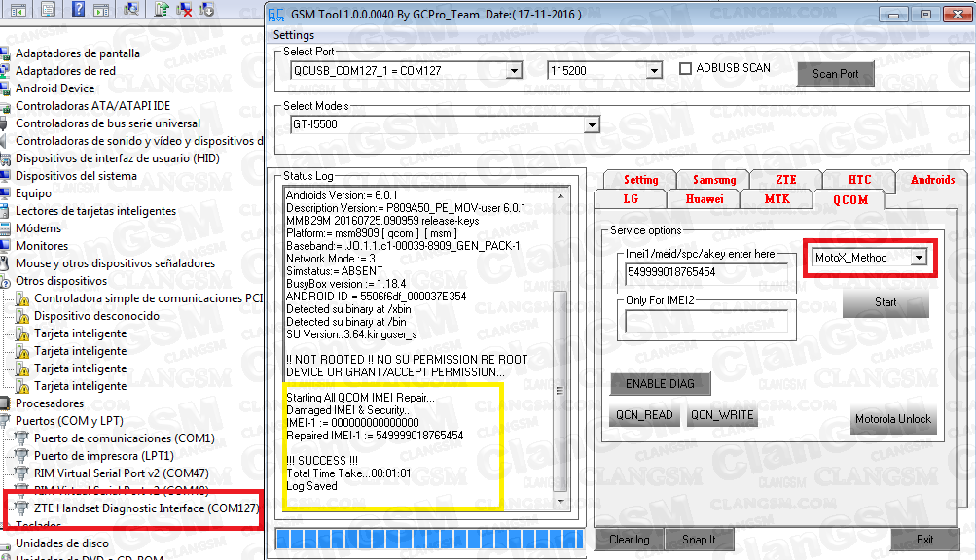This screenshot has width=976, height=560.
Task: Click the Clear log button
Action: pyautogui.click(x=630, y=540)
